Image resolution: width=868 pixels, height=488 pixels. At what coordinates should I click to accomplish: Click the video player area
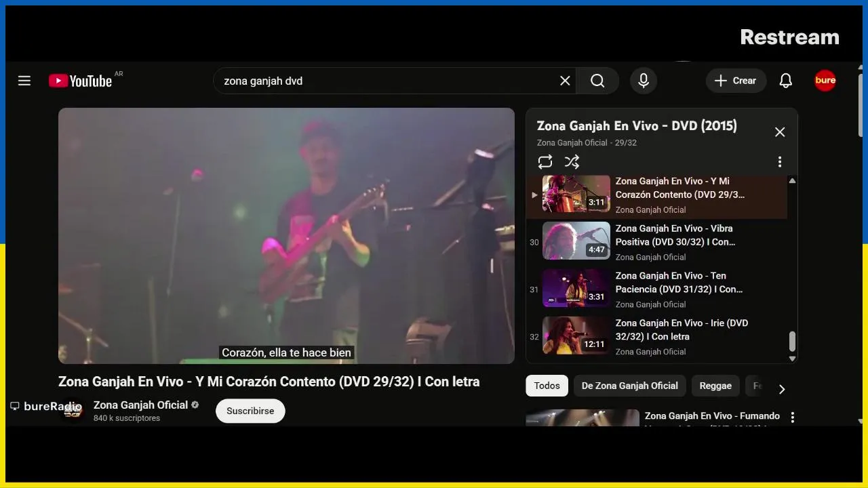click(286, 236)
